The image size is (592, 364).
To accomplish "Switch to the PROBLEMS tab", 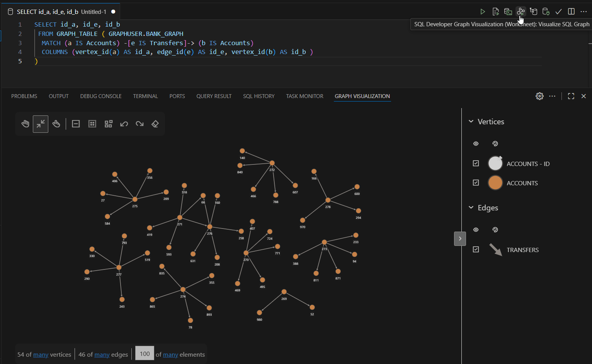I will click(x=24, y=96).
